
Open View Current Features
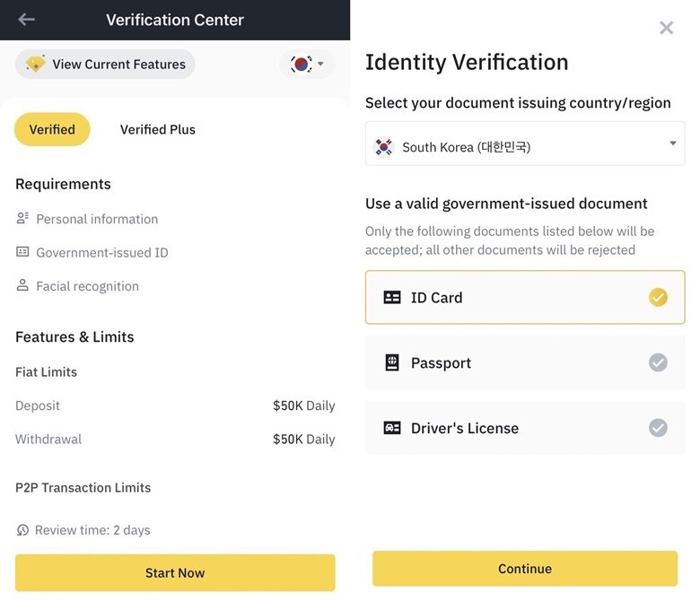tap(105, 65)
